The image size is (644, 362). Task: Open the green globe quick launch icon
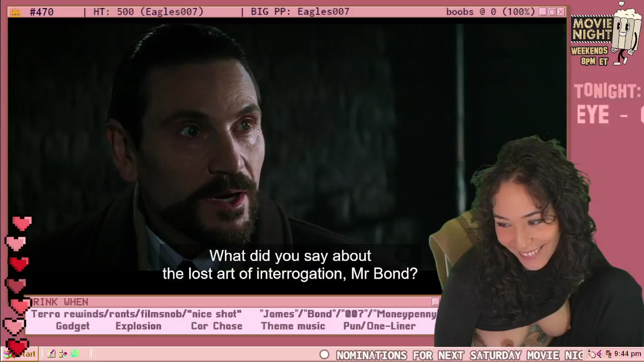click(75, 354)
